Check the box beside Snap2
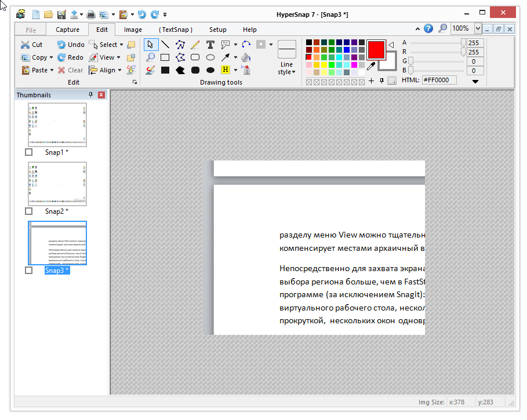Image resolution: width=527 pixels, height=420 pixels. (29, 211)
